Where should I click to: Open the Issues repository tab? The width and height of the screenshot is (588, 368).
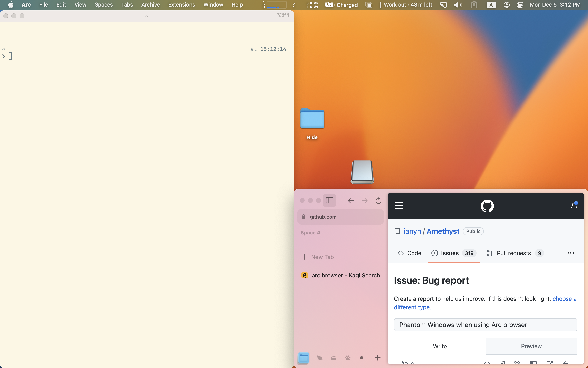[454, 253]
